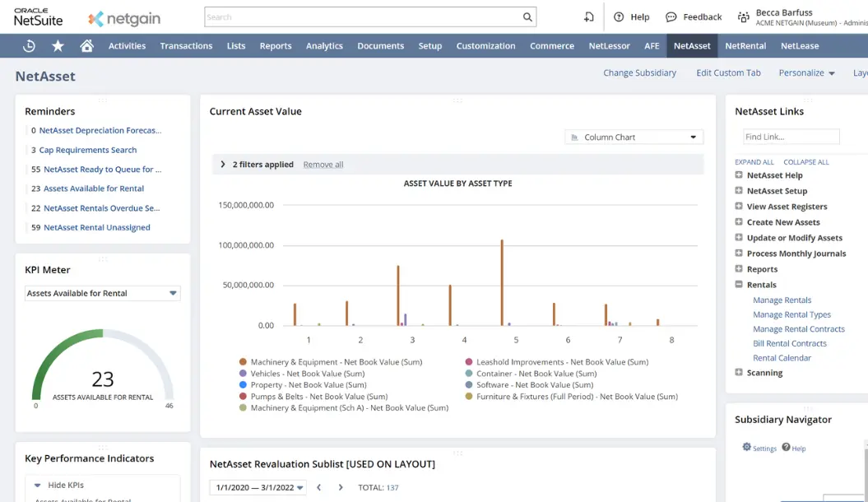
Task: Open NetAsset Rental Unassigned reminder
Action: pos(97,227)
